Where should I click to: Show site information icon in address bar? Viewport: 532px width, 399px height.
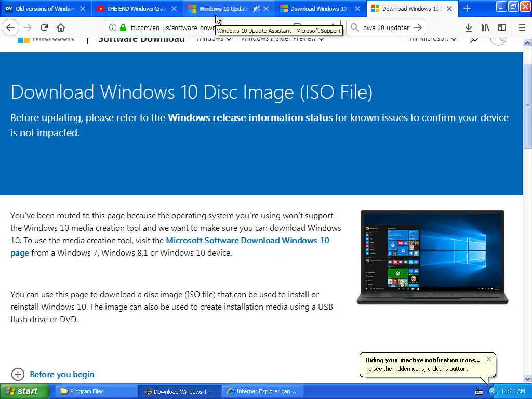113,28
